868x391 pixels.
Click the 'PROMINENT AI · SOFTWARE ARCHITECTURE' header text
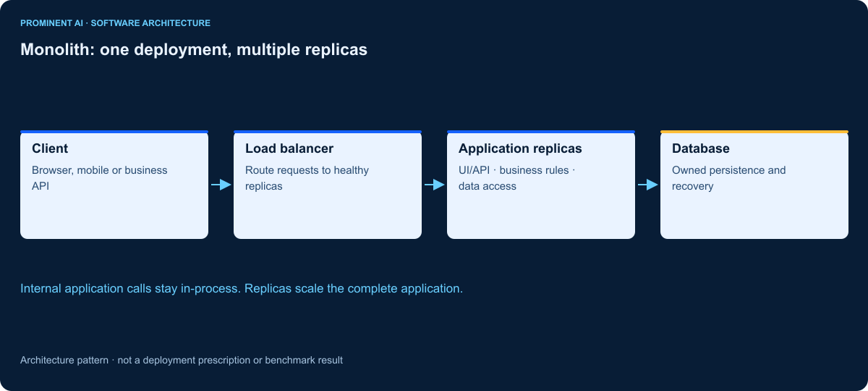coord(115,23)
